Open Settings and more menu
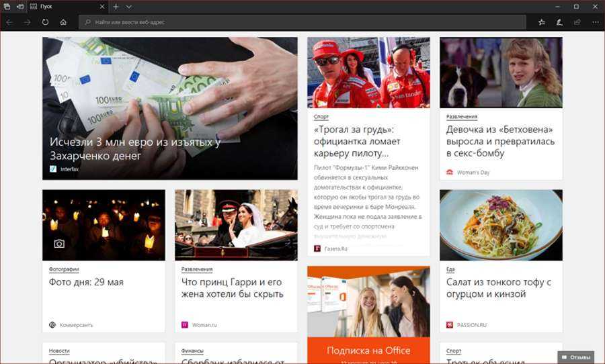The image size is (605, 364). (595, 22)
